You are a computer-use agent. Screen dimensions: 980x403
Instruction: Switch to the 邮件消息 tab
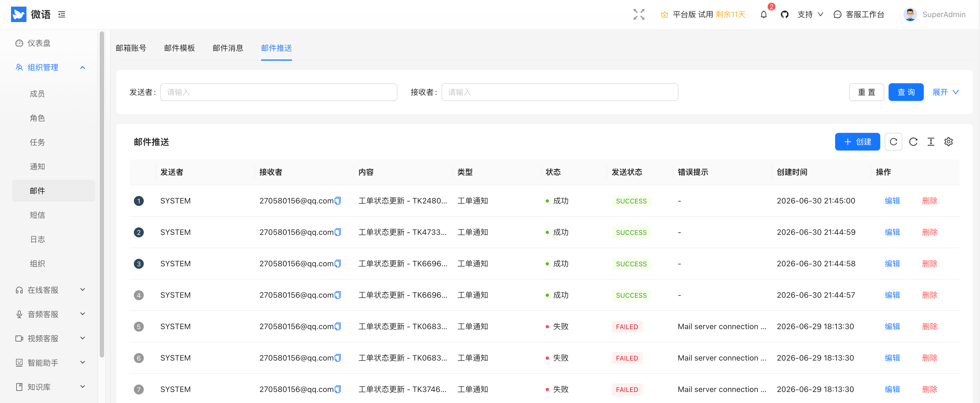228,48
